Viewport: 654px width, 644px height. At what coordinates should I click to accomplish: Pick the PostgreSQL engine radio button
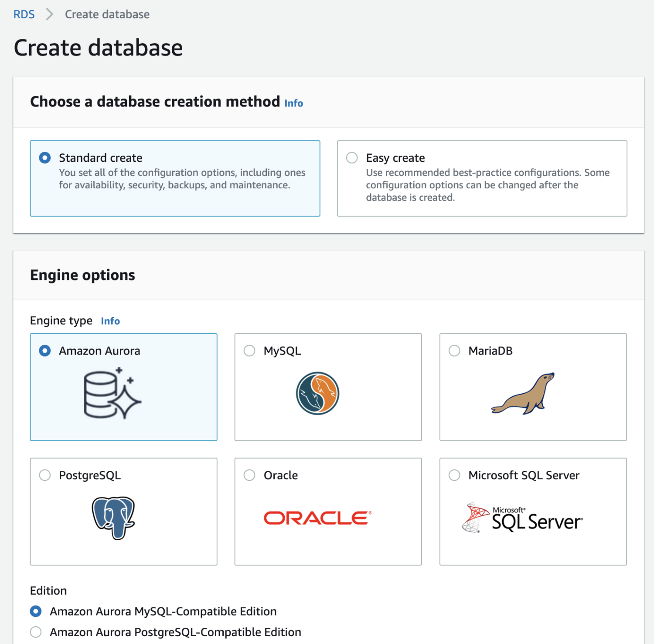click(x=45, y=475)
